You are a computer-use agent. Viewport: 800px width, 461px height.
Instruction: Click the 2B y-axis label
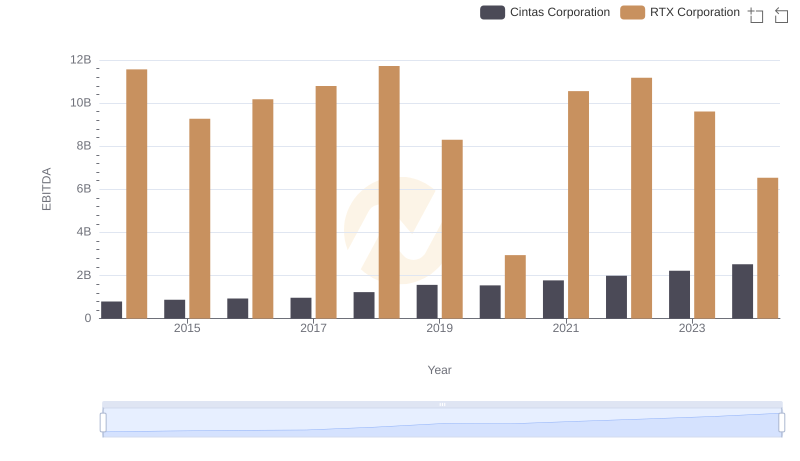click(x=84, y=275)
